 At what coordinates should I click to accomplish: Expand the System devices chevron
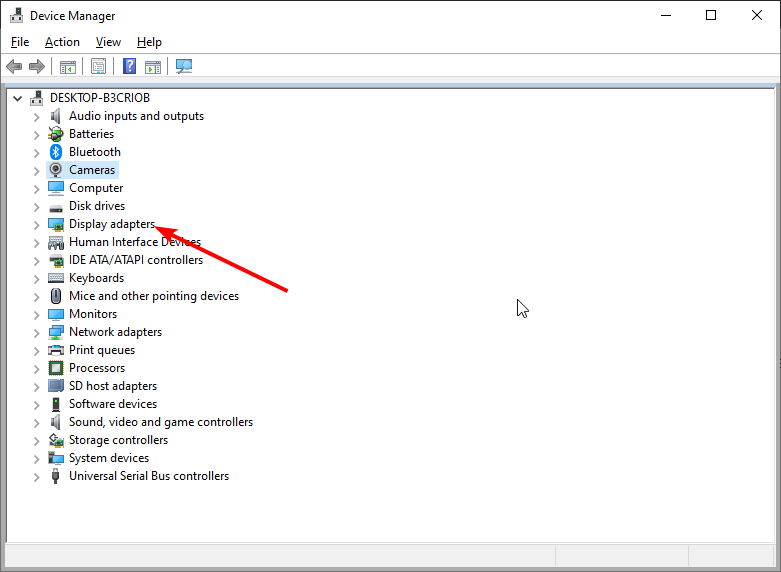[x=36, y=459]
